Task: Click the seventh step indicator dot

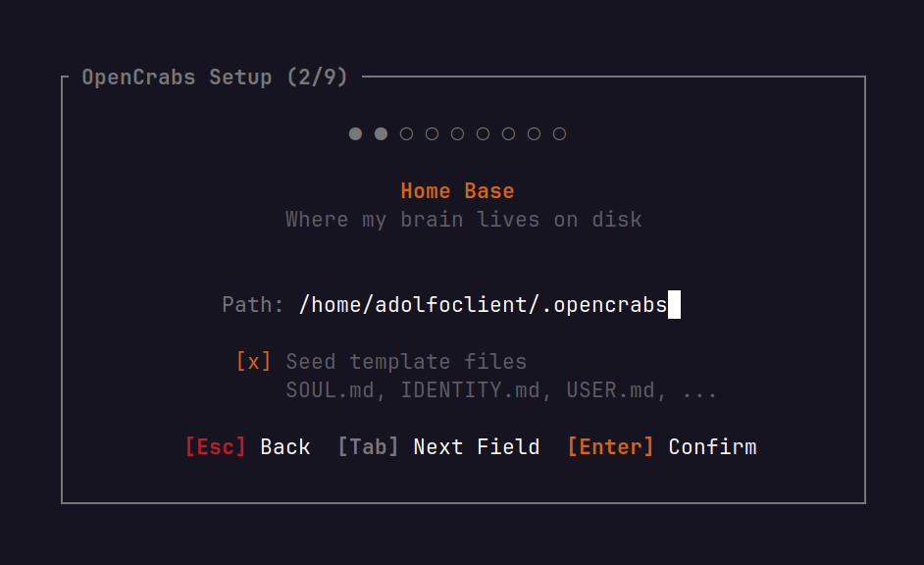Action: pos(508,133)
